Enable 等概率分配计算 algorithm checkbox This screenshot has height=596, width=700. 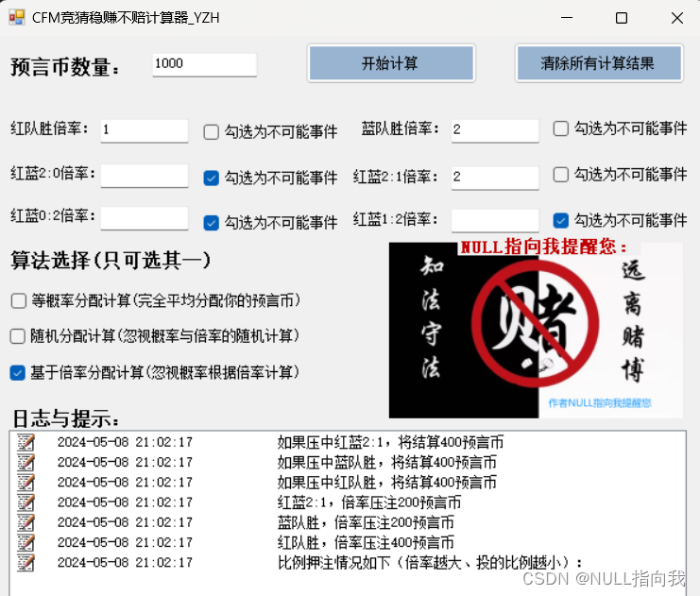pyautogui.click(x=18, y=301)
